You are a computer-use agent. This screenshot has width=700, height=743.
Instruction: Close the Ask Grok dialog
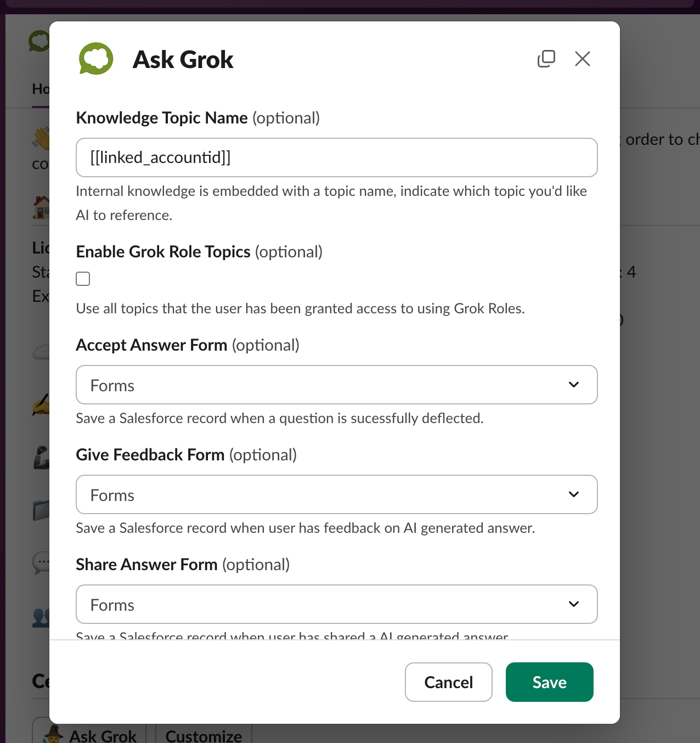582,59
